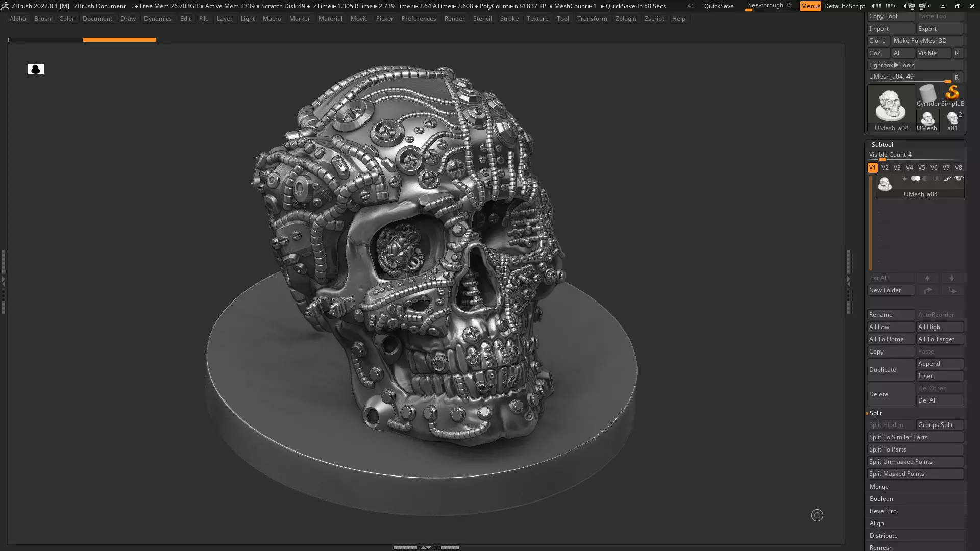Toggle eye visibility of UMesh_a04 subtool
The width and height of the screenshot is (980, 551).
coord(959,179)
